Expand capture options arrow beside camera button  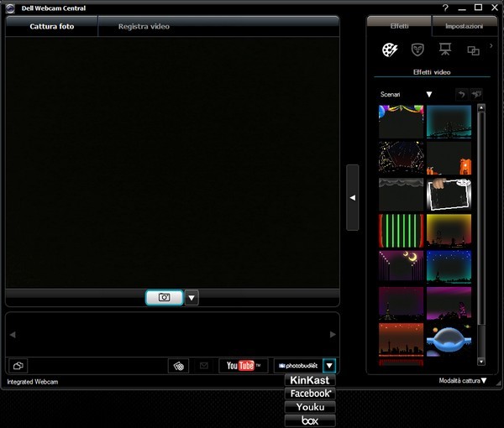click(x=192, y=297)
